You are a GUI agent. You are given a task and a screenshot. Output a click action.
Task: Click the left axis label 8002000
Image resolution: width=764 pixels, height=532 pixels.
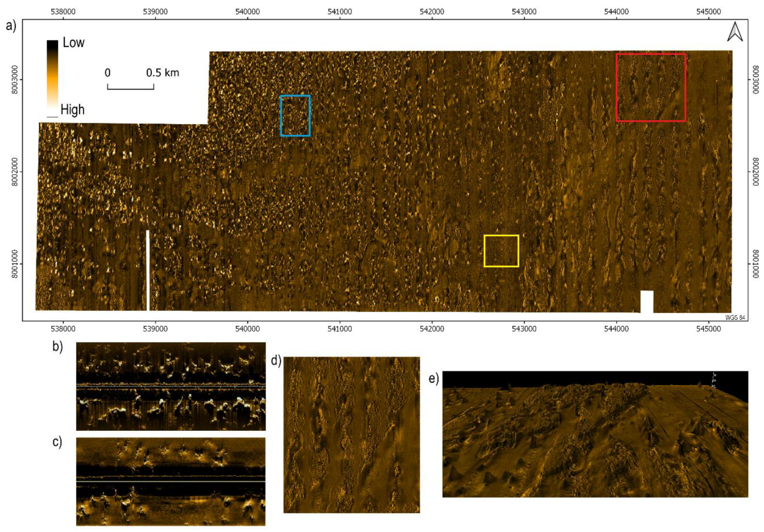point(14,172)
